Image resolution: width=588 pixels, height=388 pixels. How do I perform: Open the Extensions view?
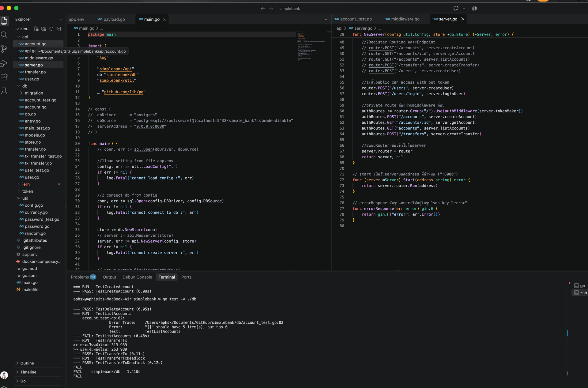click(4, 77)
